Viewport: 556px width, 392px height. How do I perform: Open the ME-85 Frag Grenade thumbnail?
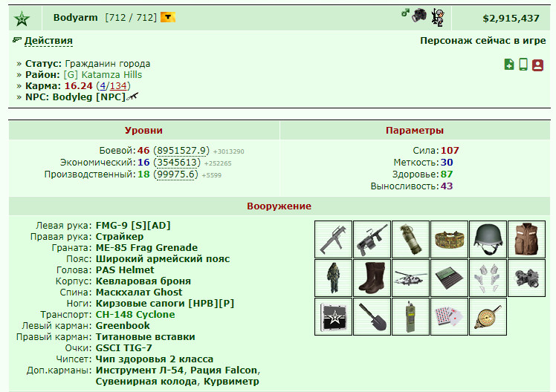coord(410,239)
